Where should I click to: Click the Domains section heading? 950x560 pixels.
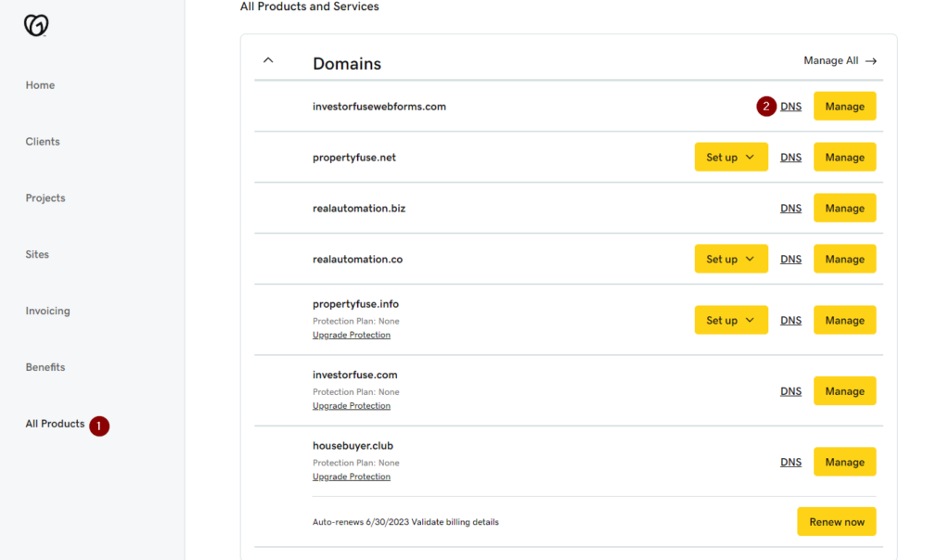pyautogui.click(x=347, y=64)
